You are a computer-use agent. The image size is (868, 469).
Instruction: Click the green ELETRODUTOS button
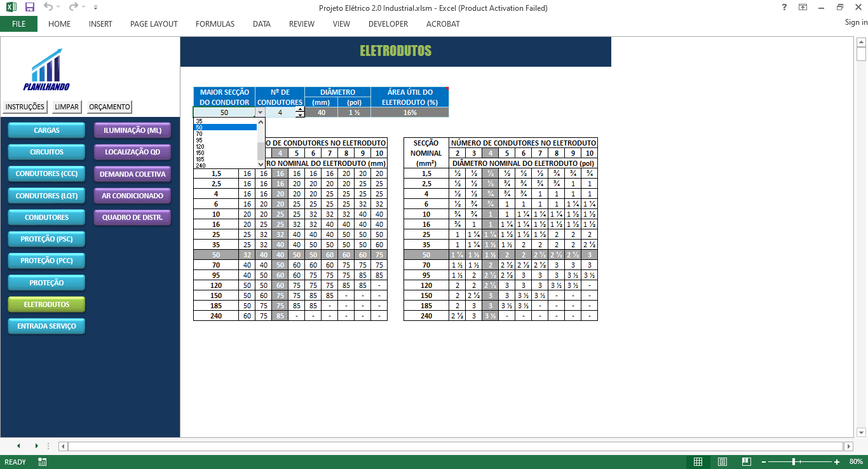[x=46, y=304]
